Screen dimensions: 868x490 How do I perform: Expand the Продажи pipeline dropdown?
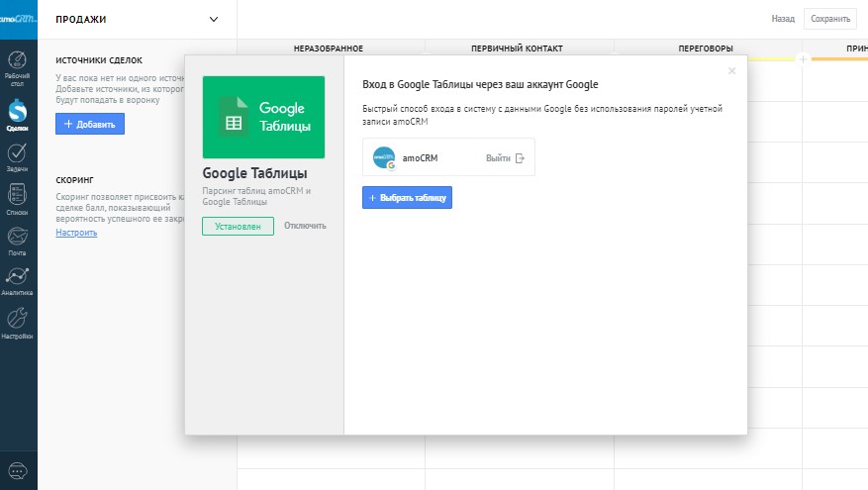215,19
